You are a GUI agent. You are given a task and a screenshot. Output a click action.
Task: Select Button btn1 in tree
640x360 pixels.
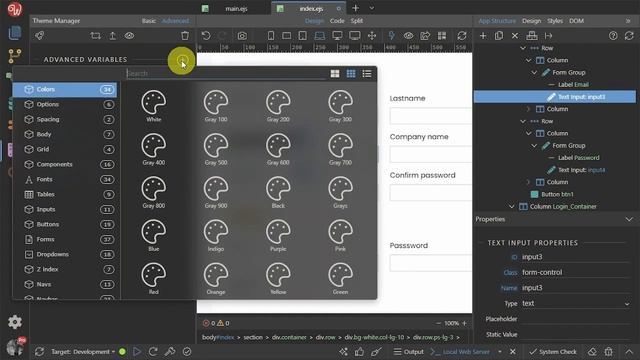coord(557,194)
